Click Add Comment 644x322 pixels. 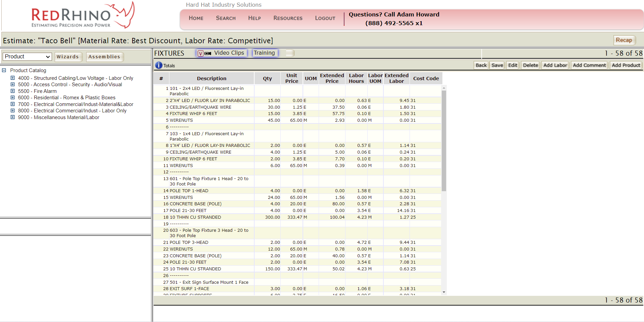point(589,65)
